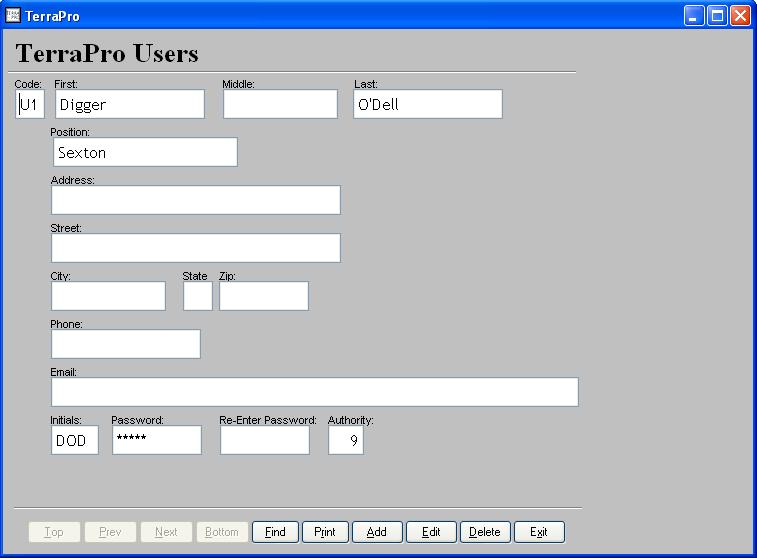Click the Position field showing Sexton

[x=145, y=152]
